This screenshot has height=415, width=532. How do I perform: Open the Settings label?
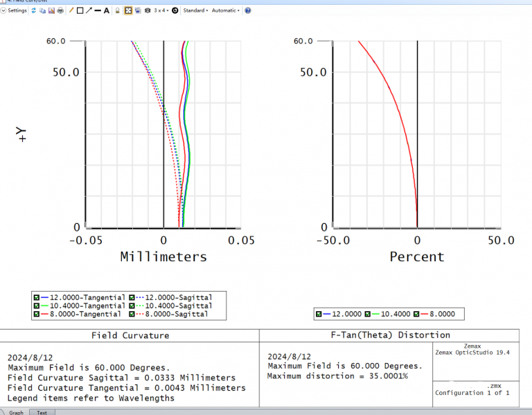(17, 10)
